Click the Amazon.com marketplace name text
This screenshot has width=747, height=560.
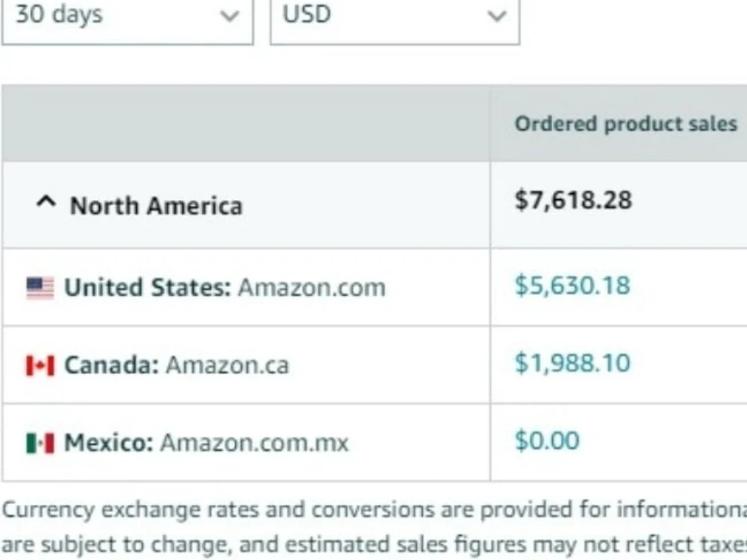point(312,287)
